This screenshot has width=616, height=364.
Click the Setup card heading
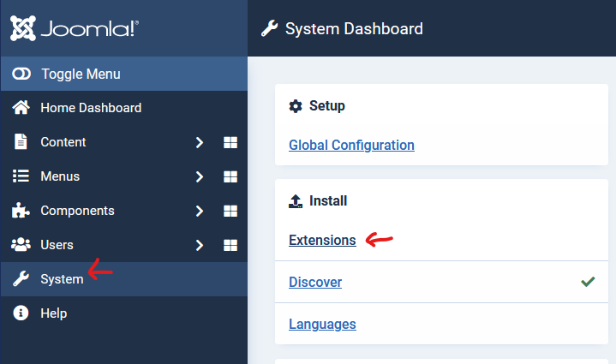pos(327,105)
